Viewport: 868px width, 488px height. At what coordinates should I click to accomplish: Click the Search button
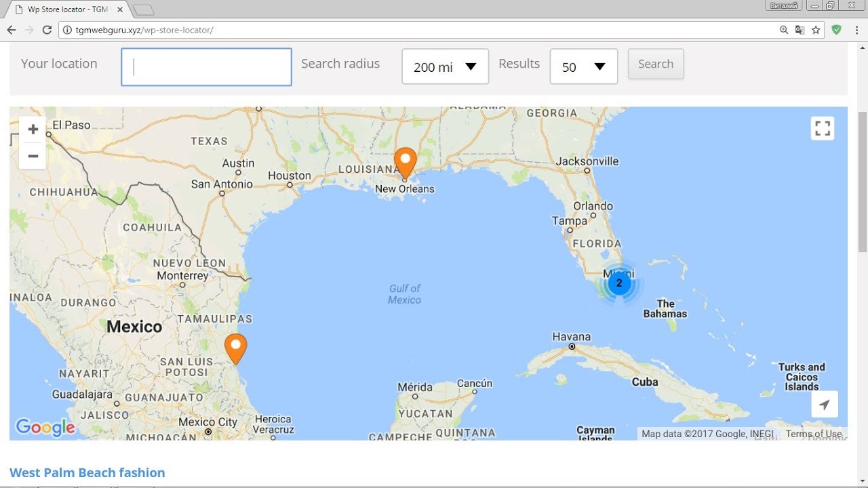[656, 64]
